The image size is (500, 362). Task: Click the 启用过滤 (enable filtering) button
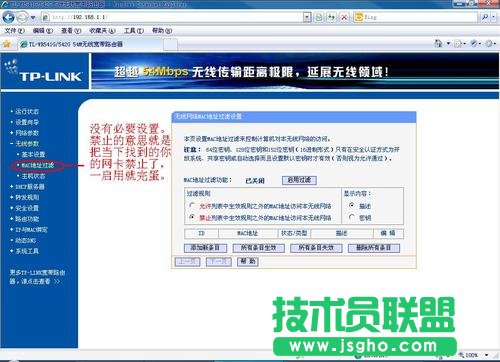[x=299, y=180]
